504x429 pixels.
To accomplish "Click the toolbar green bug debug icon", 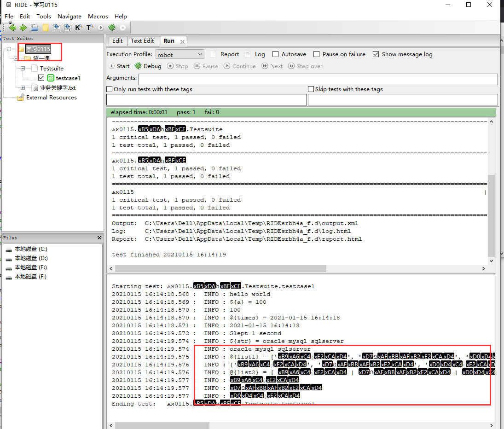I will [112, 28].
